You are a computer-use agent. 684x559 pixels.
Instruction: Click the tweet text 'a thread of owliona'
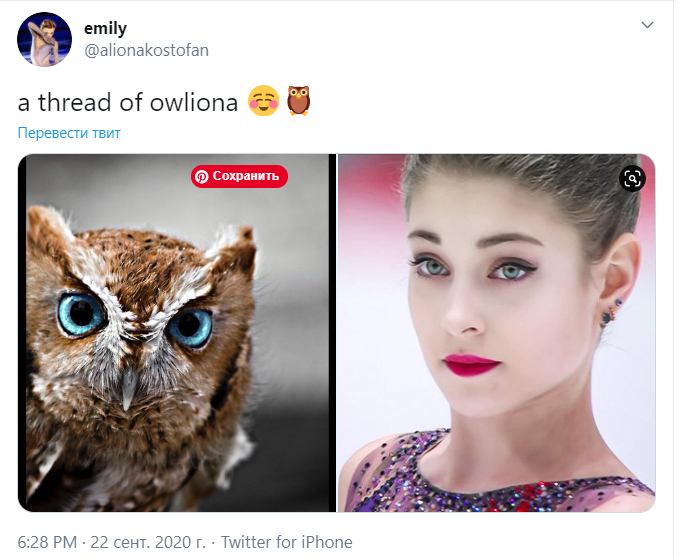(x=131, y=103)
